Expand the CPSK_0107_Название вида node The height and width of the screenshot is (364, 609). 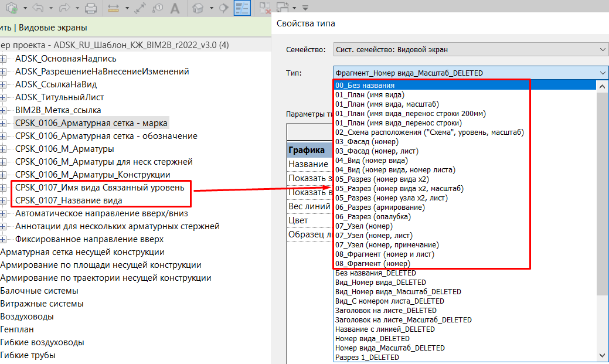[x=3, y=200]
